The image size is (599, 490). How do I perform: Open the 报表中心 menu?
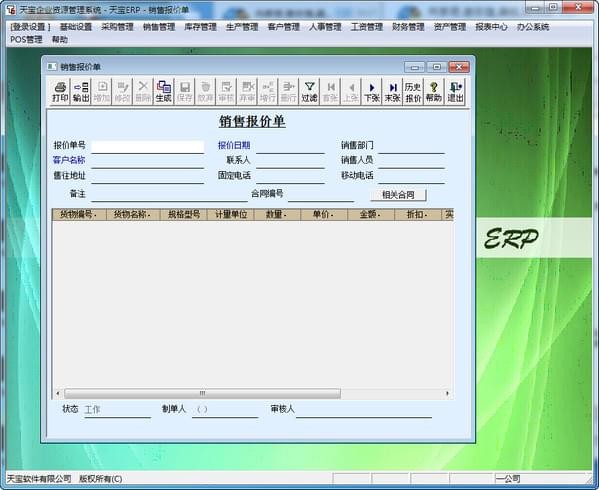click(x=491, y=27)
